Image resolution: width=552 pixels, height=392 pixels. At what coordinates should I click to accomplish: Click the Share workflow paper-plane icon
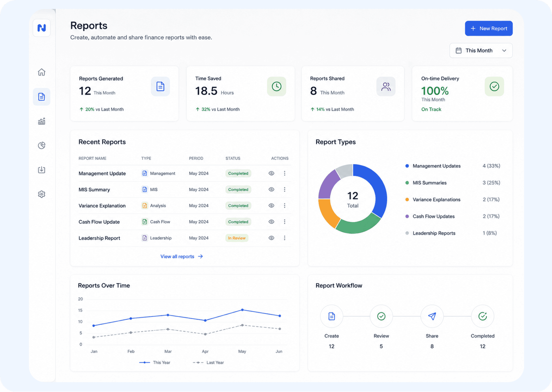coord(432,316)
